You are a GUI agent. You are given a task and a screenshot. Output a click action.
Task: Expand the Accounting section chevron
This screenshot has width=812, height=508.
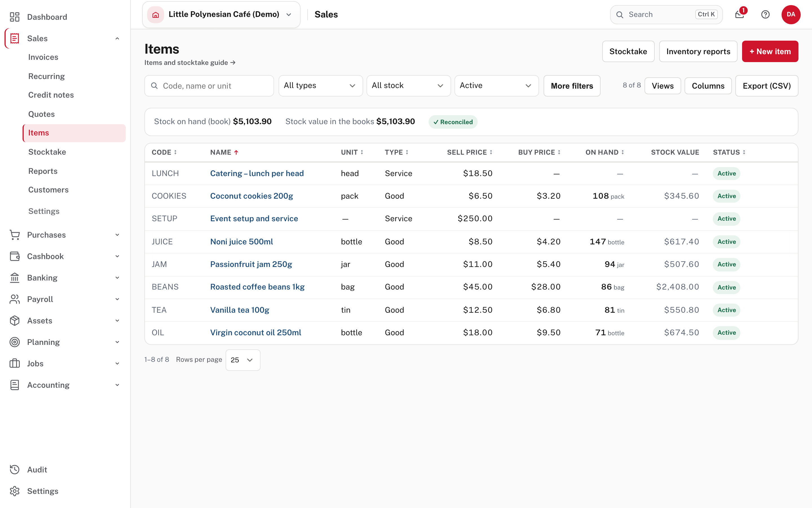coord(117,385)
